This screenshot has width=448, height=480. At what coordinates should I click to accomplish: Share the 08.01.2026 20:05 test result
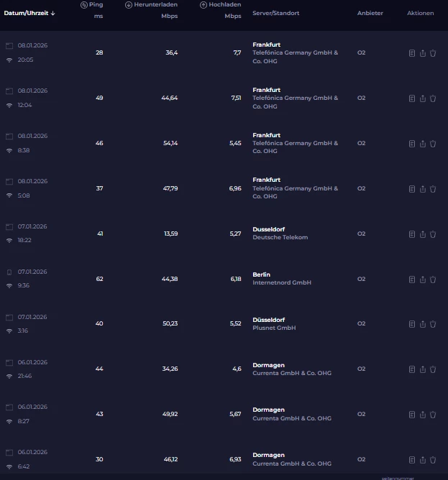click(423, 53)
